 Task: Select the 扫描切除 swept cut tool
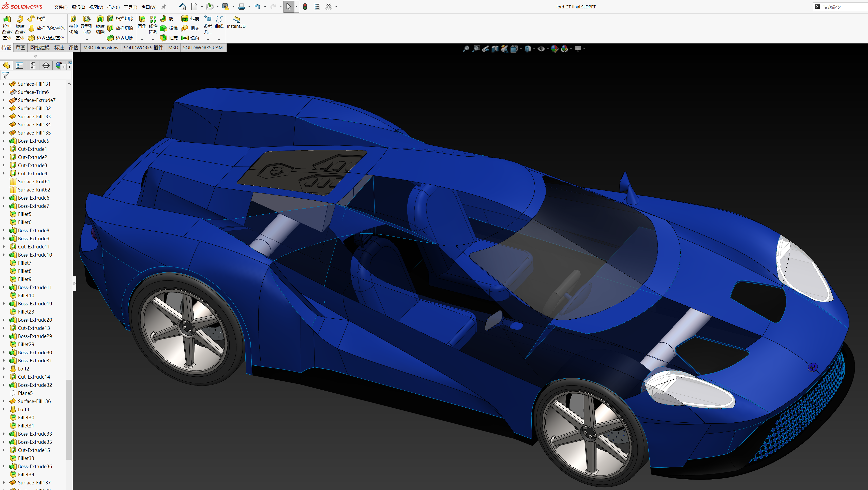click(120, 19)
